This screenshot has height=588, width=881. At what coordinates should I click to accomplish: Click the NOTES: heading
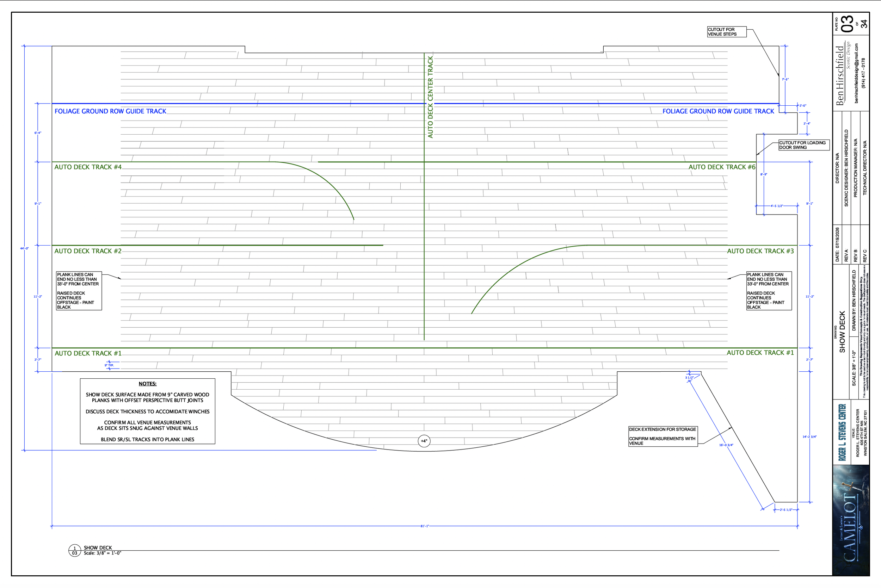coord(147,384)
